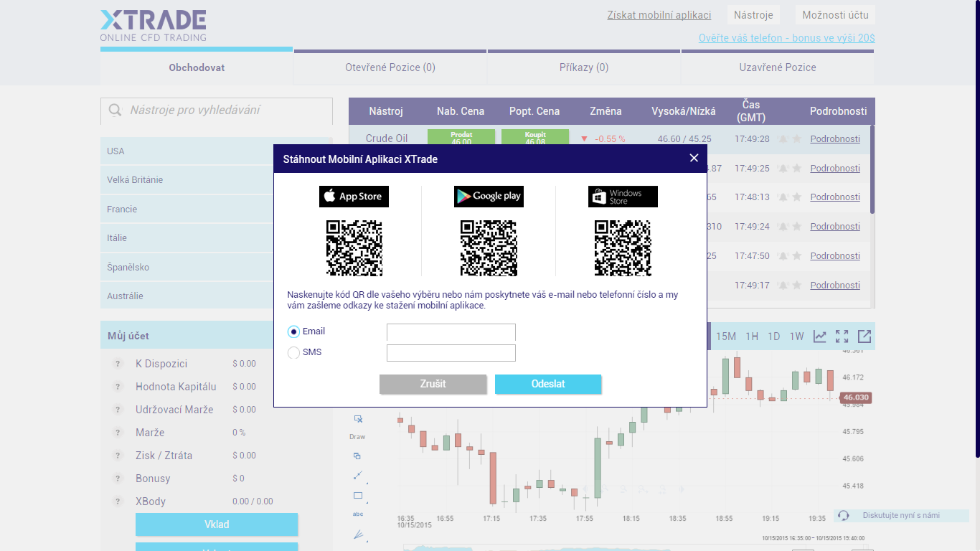Select the SMS radio option

click(x=293, y=353)
